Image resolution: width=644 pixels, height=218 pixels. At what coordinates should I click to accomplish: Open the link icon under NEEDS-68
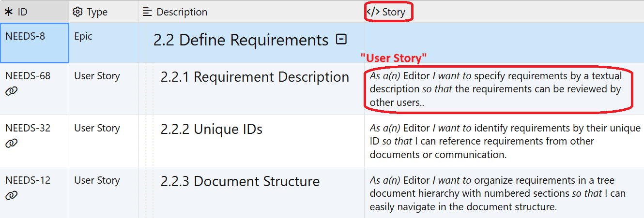point(11,91)
